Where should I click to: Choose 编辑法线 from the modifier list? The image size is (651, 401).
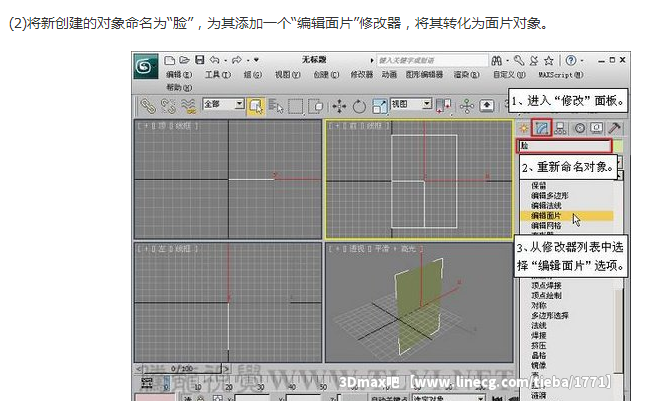[546, 205]
